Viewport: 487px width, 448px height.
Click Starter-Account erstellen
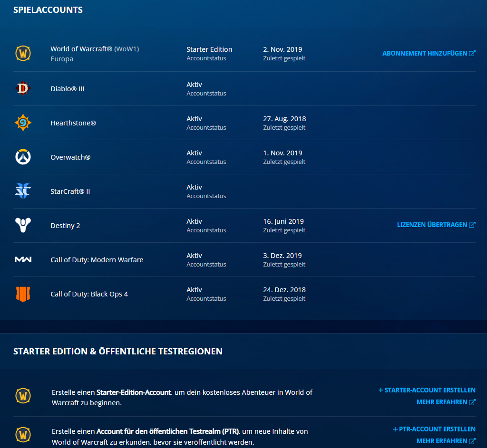(x=427, y=390)
